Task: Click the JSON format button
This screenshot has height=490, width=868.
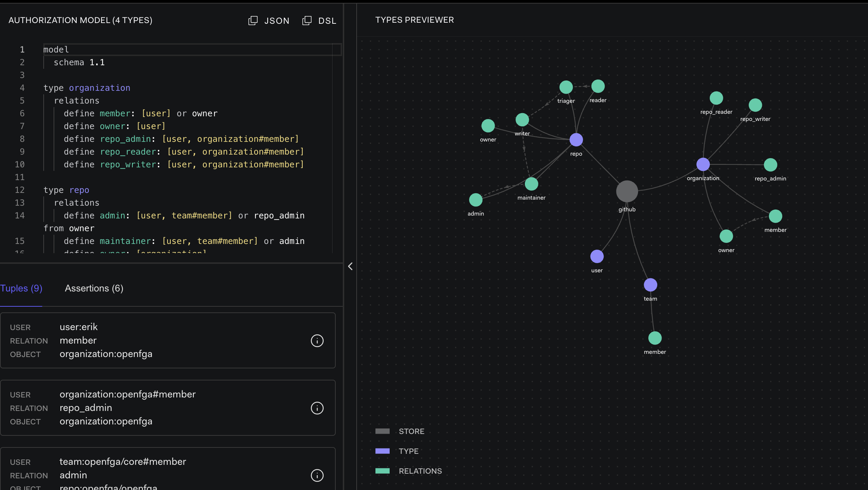Action: point(276,21)
